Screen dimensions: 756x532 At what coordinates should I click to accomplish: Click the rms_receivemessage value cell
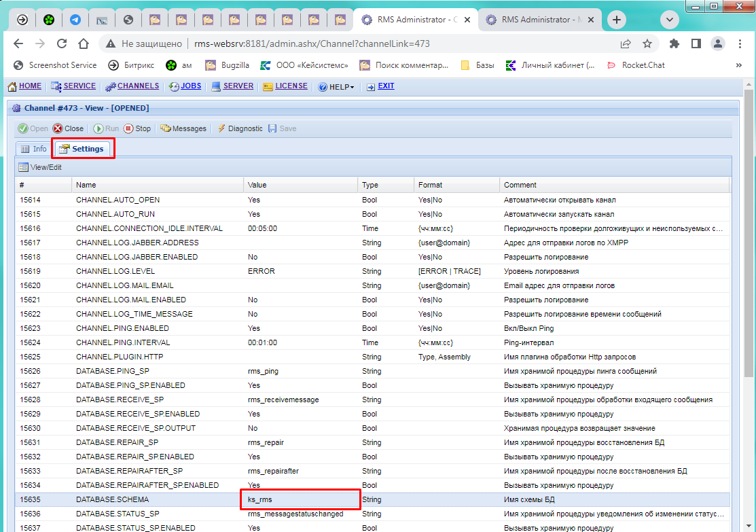pyautogui.click(x=300, y=400)
